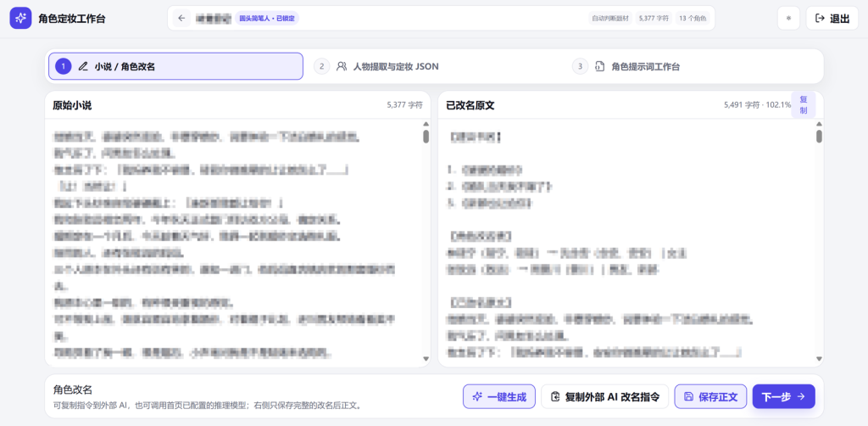Click the 退出 exit button
The height and width of the screenshot is (426, 868).
coord(832,19)
